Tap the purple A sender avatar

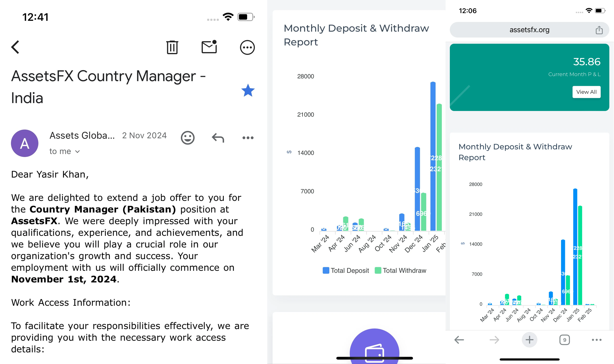coord(25,143)
